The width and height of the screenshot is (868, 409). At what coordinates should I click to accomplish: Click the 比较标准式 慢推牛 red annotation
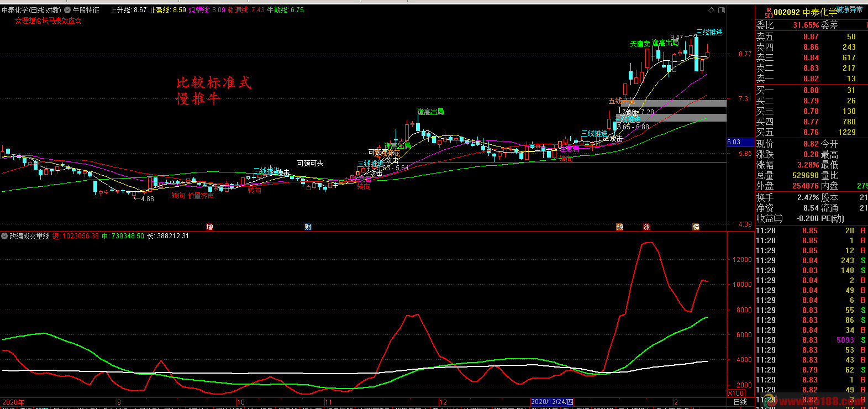[213, 91]
